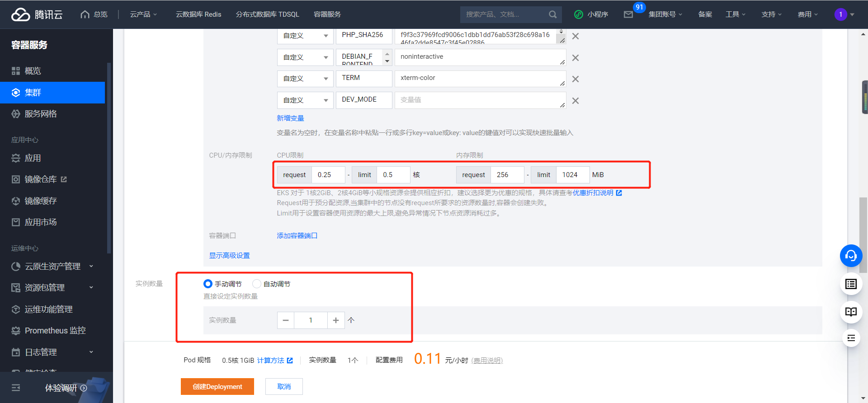Remove the PHP_SHA256 variable row
Screen dimensions: 868x403
(576, 36)
